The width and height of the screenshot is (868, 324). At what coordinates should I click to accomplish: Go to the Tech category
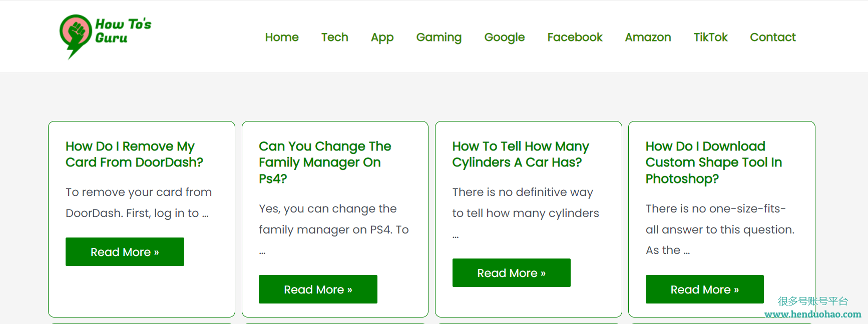click(334, 37)
